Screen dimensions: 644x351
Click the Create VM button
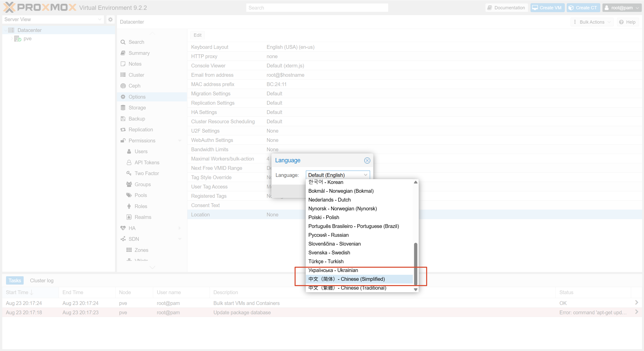(x=547, y=8)
